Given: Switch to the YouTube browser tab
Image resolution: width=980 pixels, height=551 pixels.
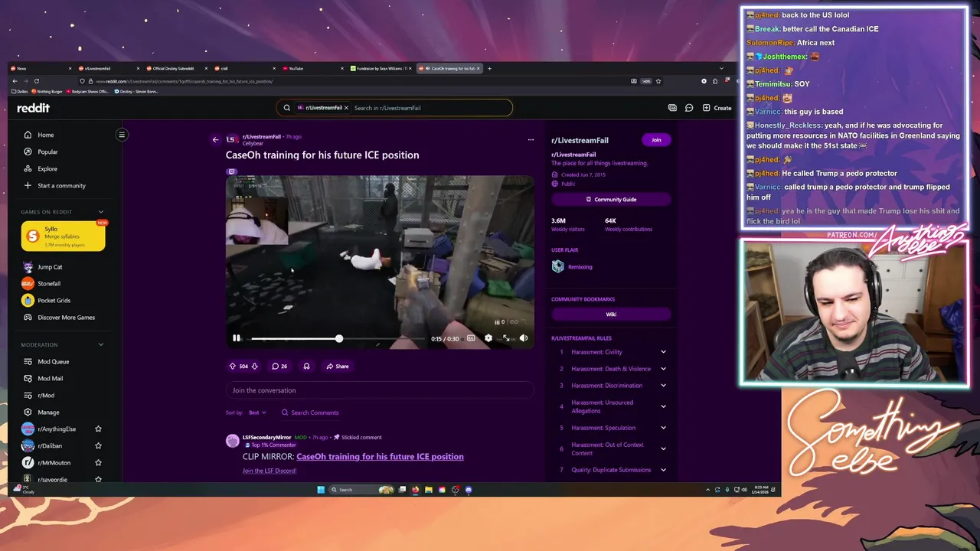Looking at the screenshot, I should tap(314, 68).
